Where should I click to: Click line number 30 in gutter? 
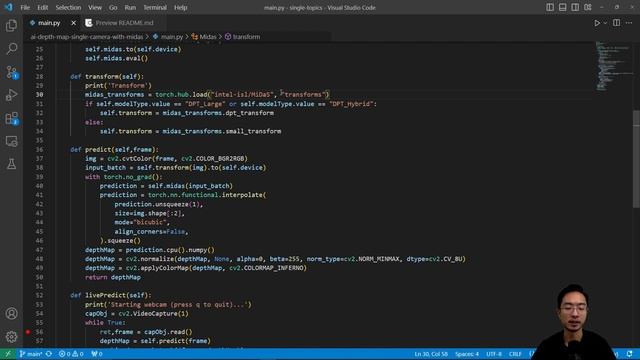point(39,94)
